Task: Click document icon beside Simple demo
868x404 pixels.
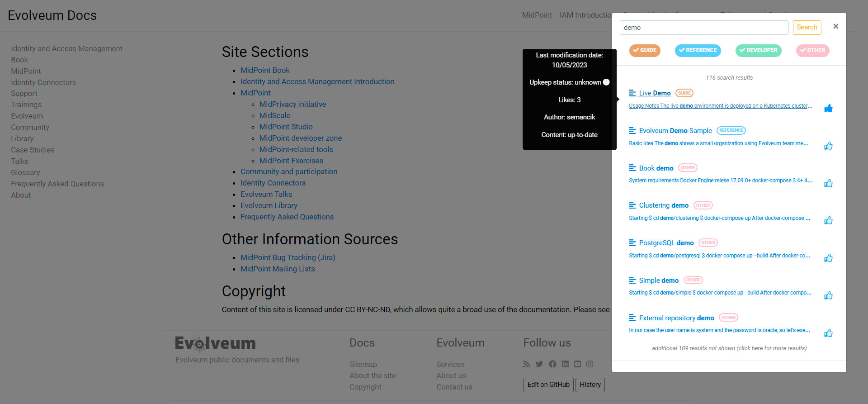Action: pos(632,280)
